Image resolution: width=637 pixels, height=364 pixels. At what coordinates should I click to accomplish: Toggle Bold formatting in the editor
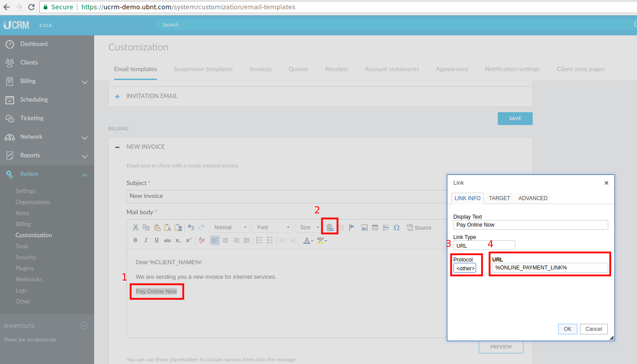tap(135, 240)
